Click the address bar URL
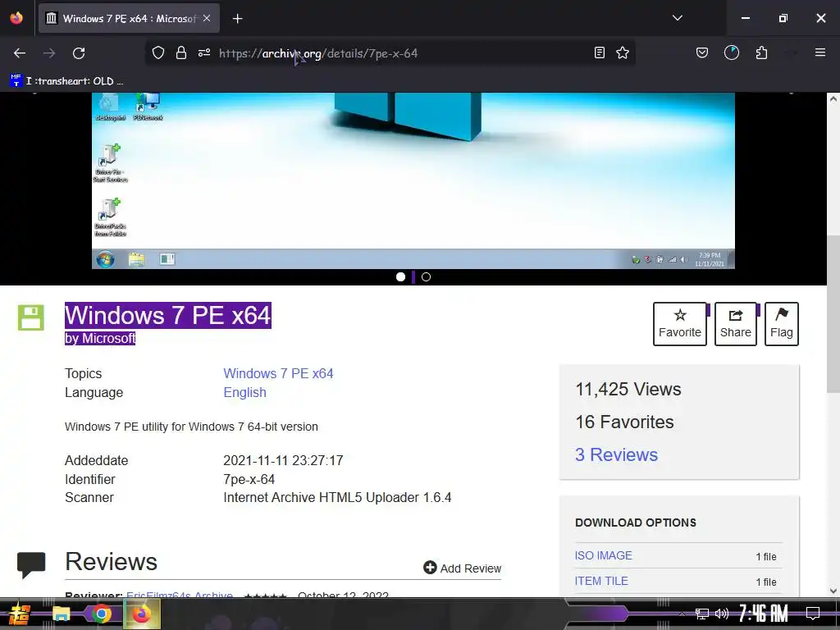 tap(318, 53)
